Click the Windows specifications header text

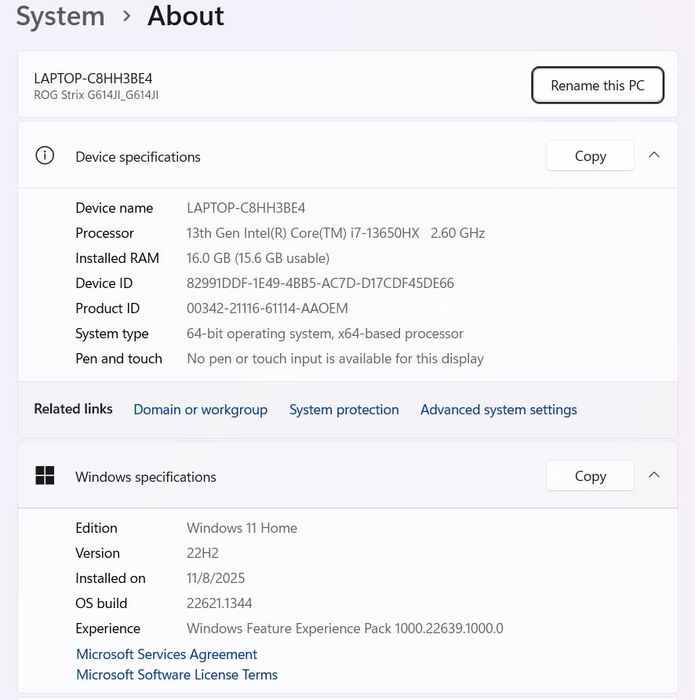click(x=146, y=477)
